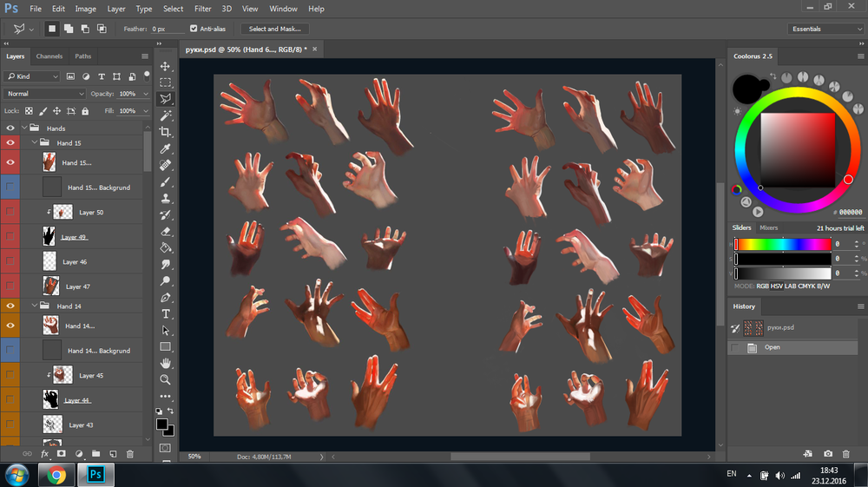
Task: Choose the Hand tool
Action: coord(166,363)
